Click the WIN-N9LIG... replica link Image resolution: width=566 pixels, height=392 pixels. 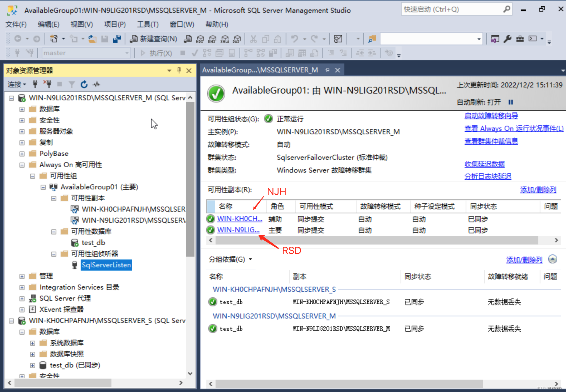(x=238, y=230)
